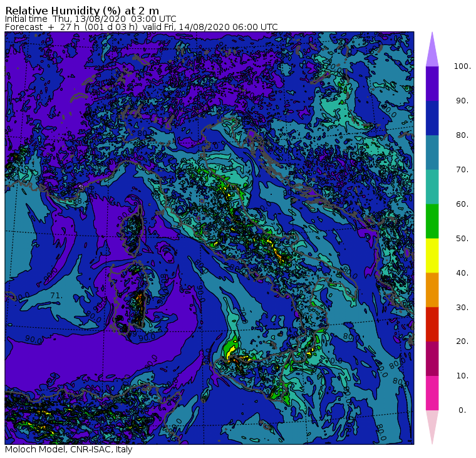Viewport: 476px width, 458px height.
Task: Click the 'Relative Humidity (%) at 2 m' title
Action: click(82, 11)
